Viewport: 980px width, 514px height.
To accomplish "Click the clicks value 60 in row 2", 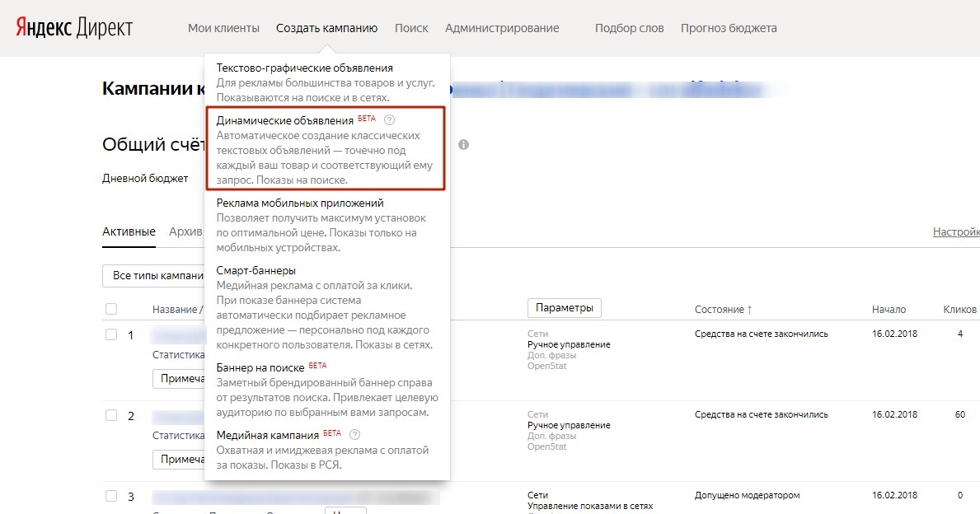I will 960,414.
